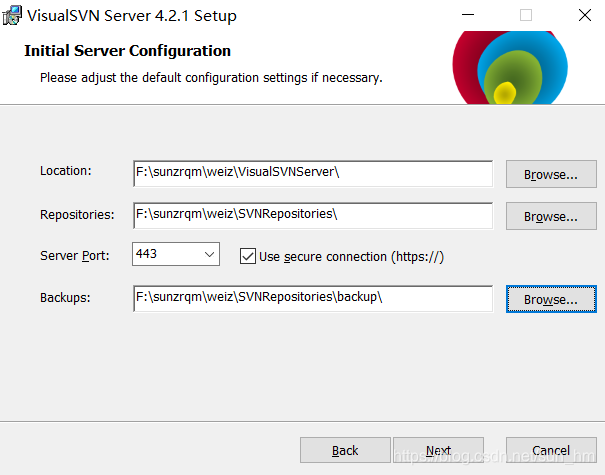
Task: Browse for the Repositories folder
Action: [x=551, y=216]
